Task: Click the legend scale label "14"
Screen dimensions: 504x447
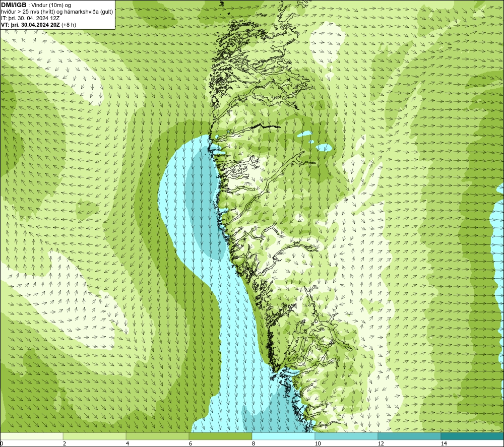Action: (x=444, y=443)
